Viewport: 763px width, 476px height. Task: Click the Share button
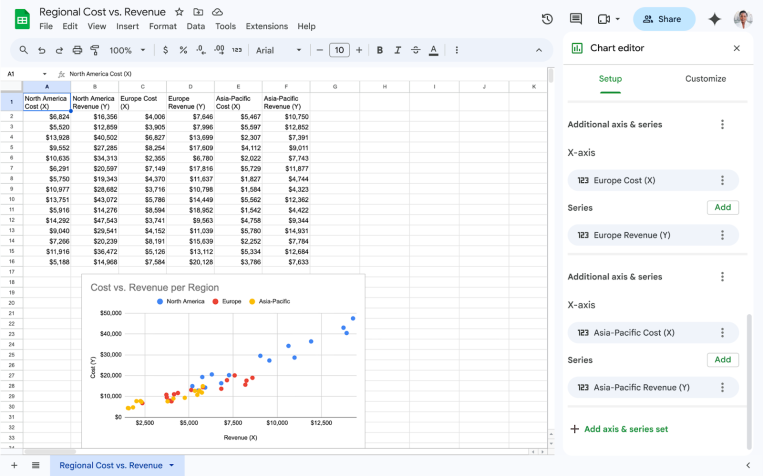tap(664, 19)
